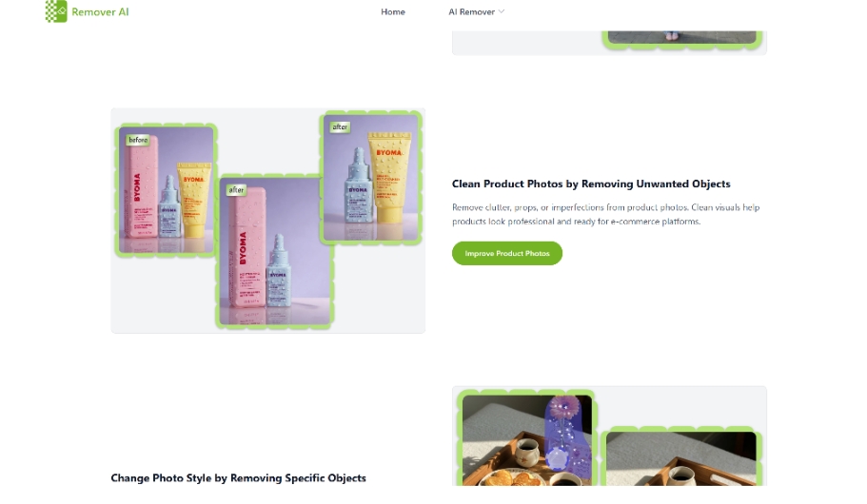This screenshot has width=867, height=504.
Task: Select the top-right 'after' yellow tube thumbnail
Action: pos(371,178)
